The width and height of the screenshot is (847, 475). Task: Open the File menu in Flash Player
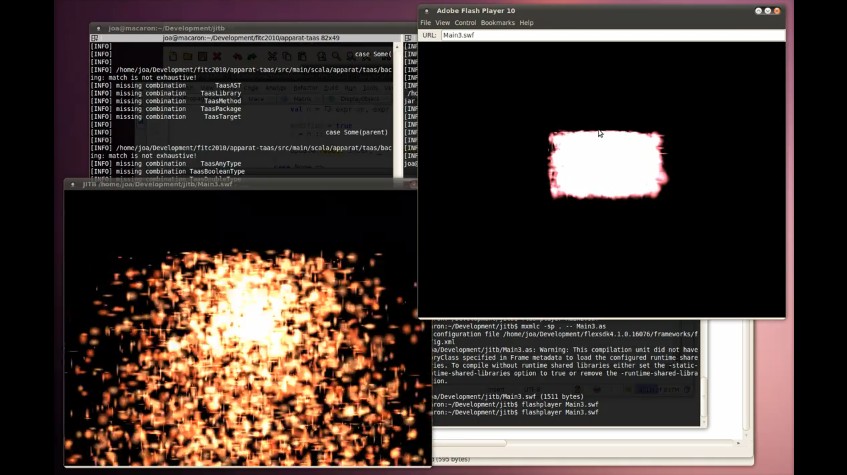tap(425, 22)
